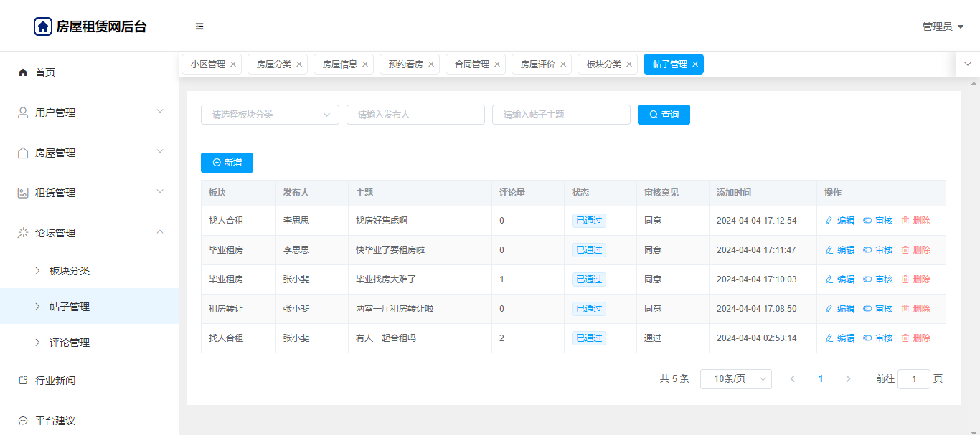Image resolution: width=980 pixels, height=435 pixels.
Task: Click the sidebar collapse hamburger icon
Action: [199, 27]
